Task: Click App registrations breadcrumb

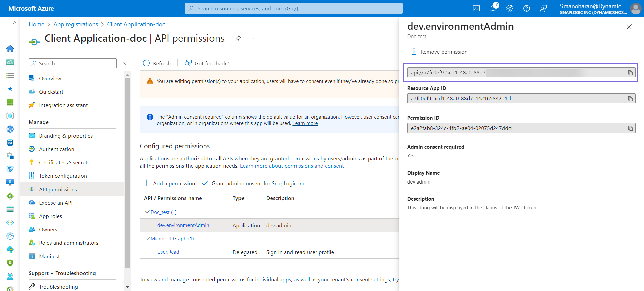Action: click(x=76, y=24)
